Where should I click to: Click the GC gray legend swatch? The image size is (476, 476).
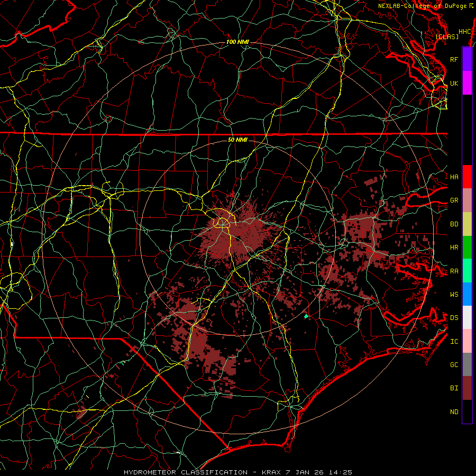coord(467,364)
